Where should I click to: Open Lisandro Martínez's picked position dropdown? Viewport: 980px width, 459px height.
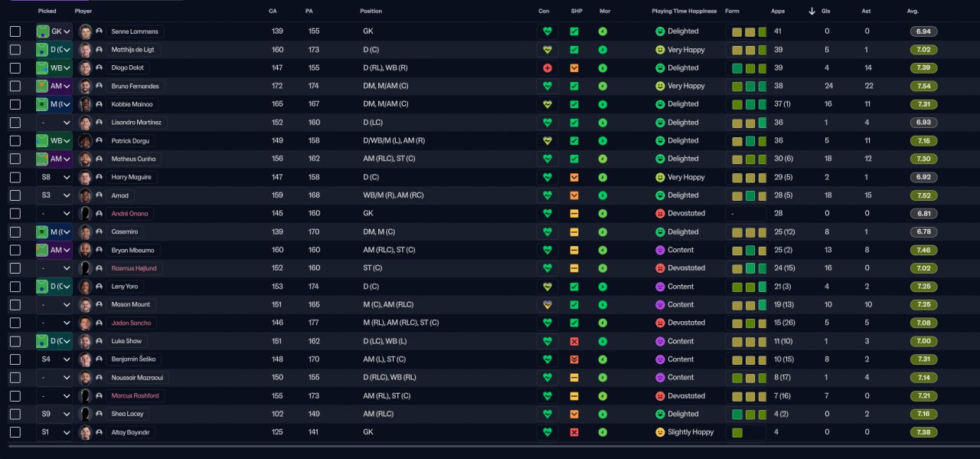click(54, 123)
